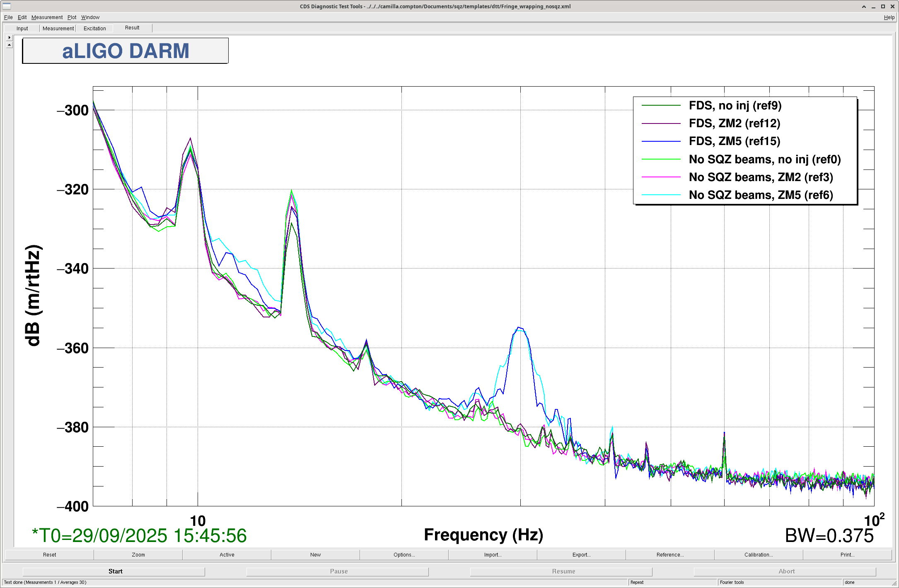
Task: Switch to the Input tab
Action: point(22,28)
